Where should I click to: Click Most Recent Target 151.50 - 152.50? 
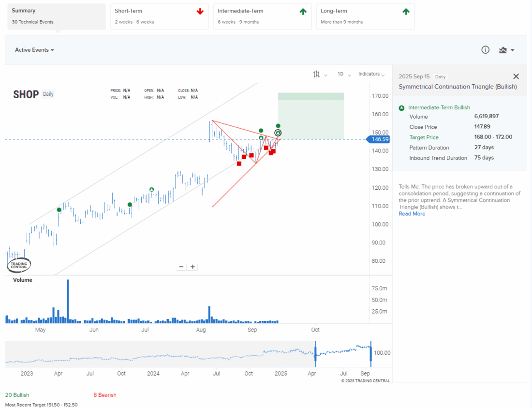[x=41, y=405]
